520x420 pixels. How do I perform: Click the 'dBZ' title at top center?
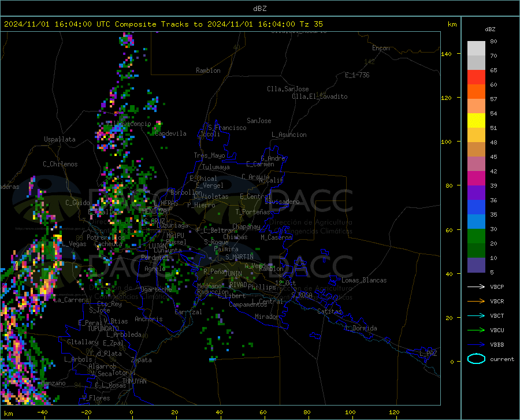pos(259,9)
